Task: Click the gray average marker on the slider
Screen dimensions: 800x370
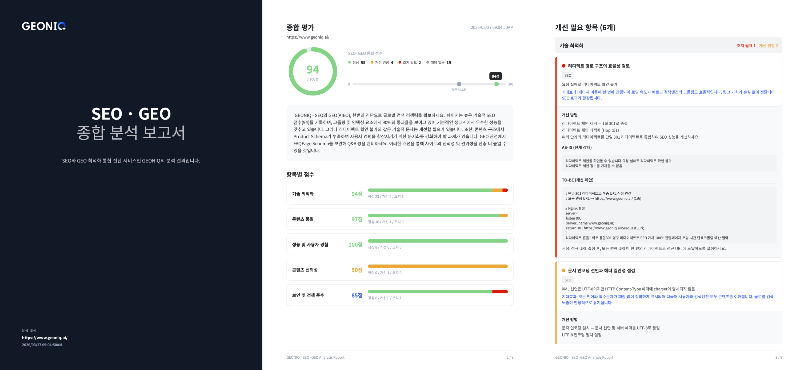Action: coord(459,84)
